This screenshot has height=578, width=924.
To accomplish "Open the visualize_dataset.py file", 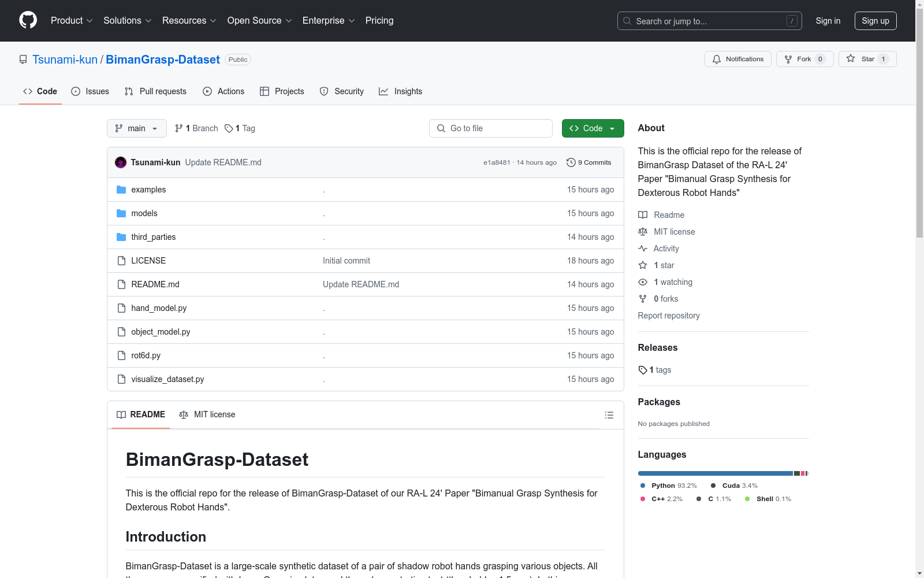I will (167, 379).
